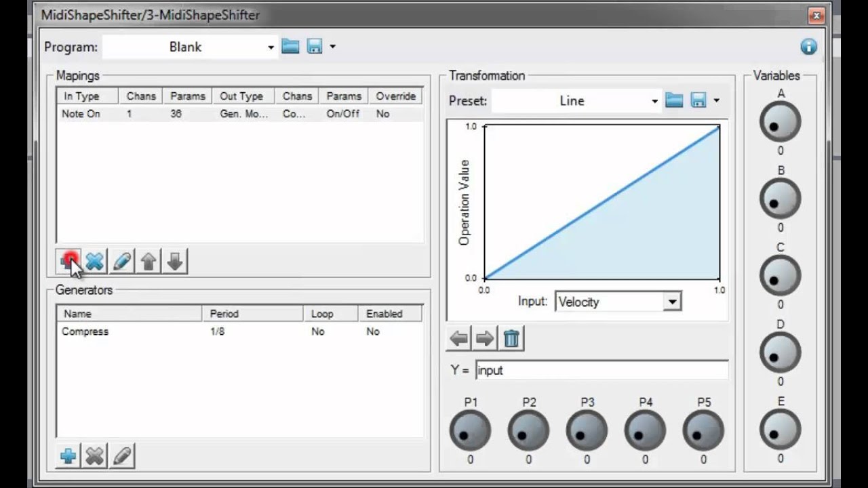Save transformation preset floppy icon
Image resolution: width=868 pixels, height=488 pixels.
698,100
